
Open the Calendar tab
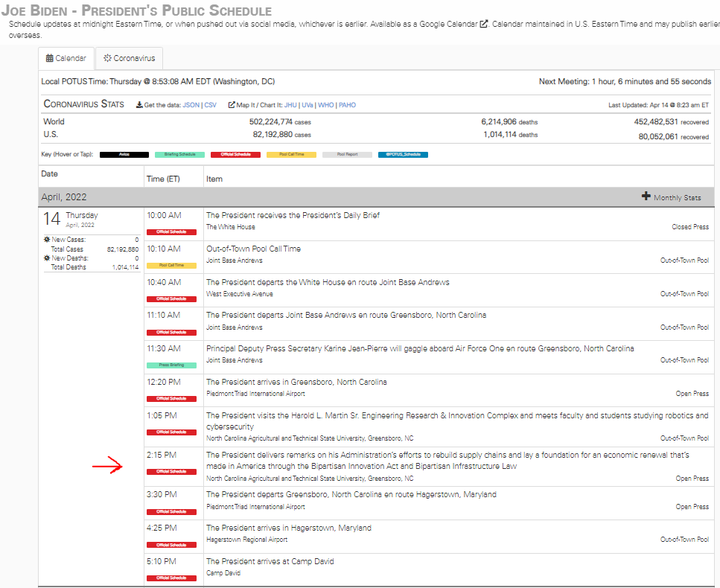point(66,58)
